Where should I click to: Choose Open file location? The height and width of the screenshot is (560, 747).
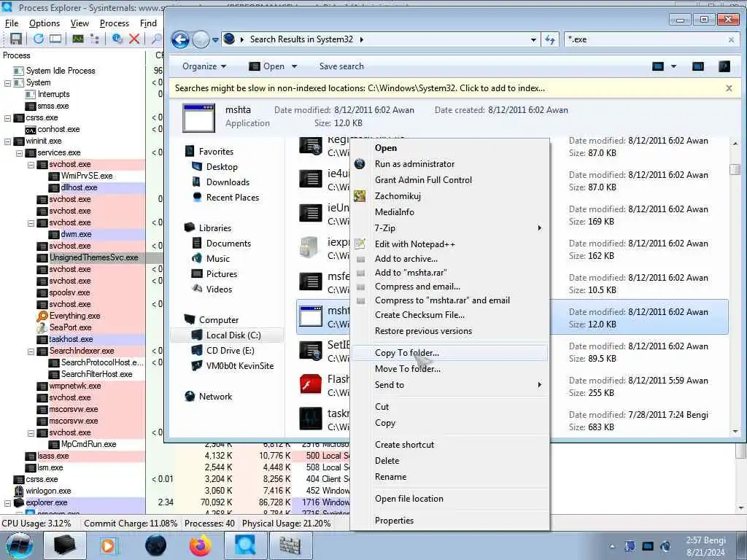450,499
